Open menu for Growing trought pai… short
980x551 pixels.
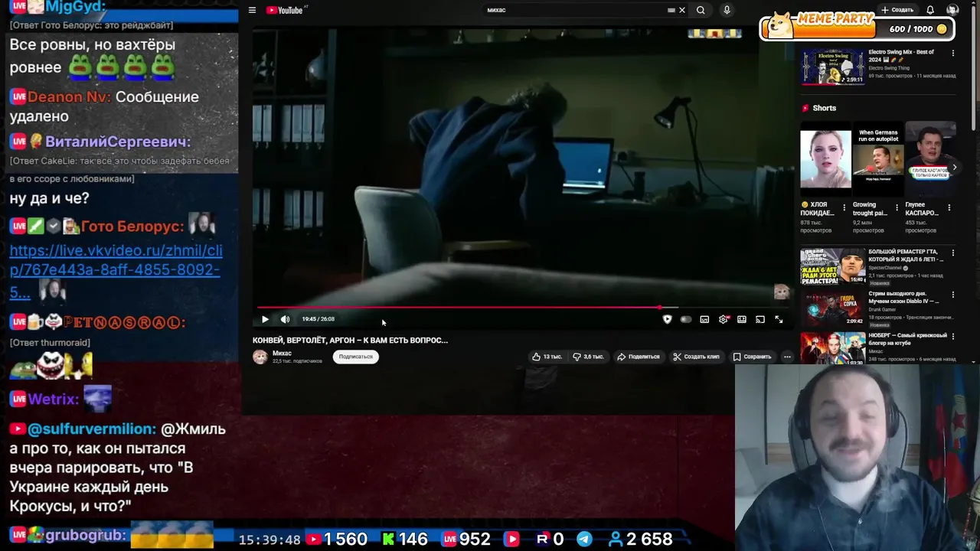pyautogui.click(x=897, y=207)
